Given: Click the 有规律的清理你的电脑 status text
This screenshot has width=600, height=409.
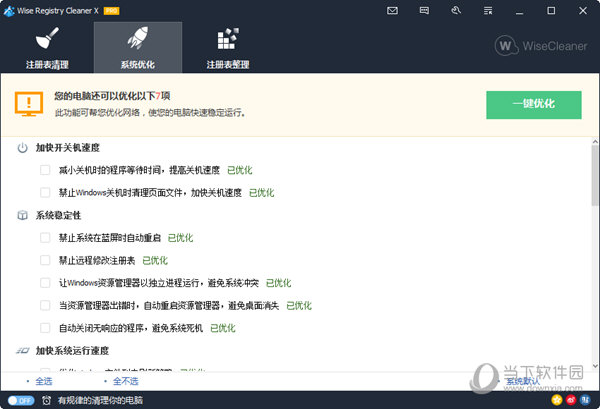Looking at the screenshot, I should 100,400.
